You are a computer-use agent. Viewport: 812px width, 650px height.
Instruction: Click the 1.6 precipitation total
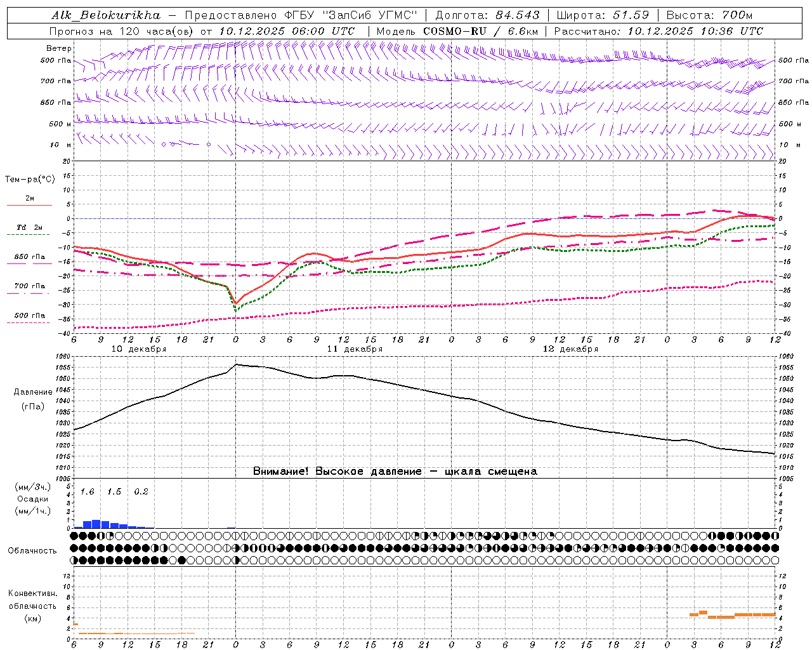(x=87, y=492)
